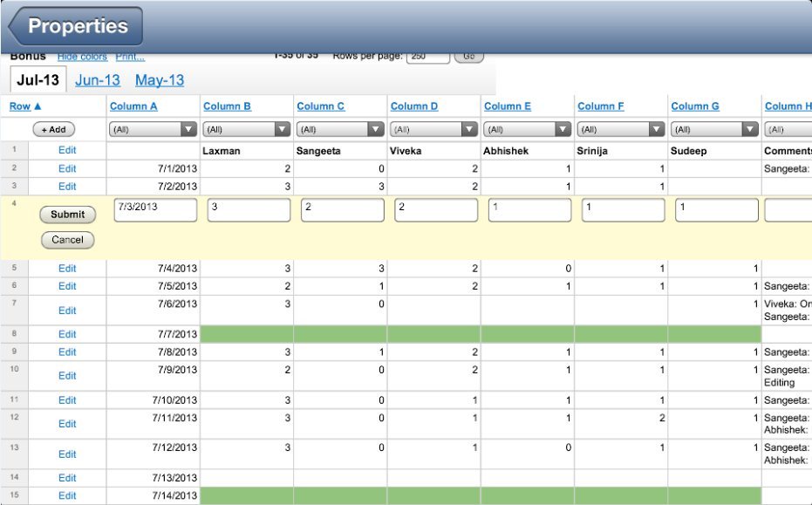Sort by Column G header
Screen dimensions: 812x505
[x=695, y=106]
